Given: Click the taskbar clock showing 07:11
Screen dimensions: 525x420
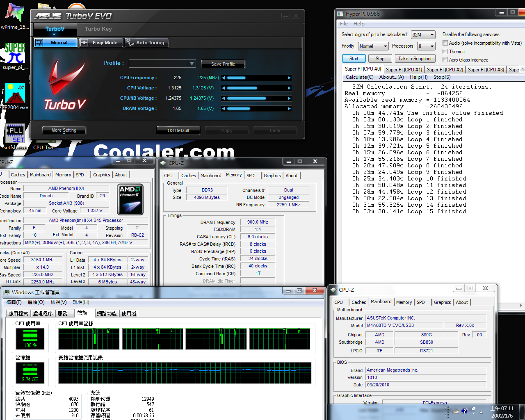Looking at the screenshot, I should point(502,412).
